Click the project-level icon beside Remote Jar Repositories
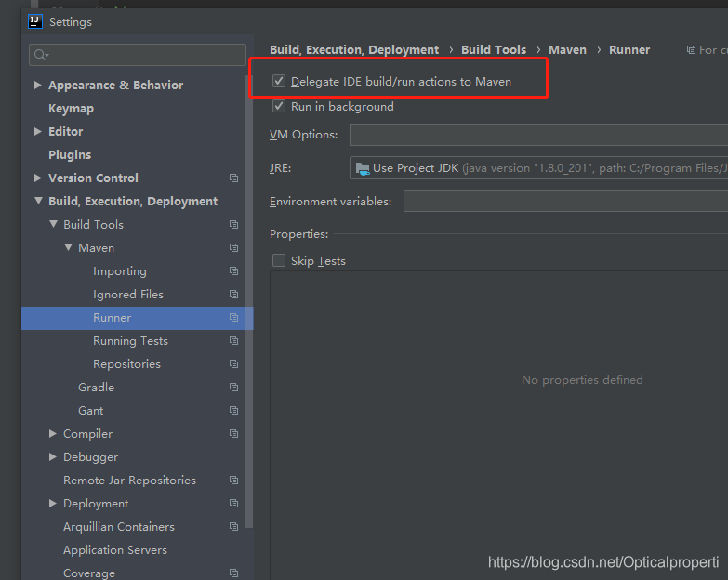728x580 pixels. click(x=234, y=481)
